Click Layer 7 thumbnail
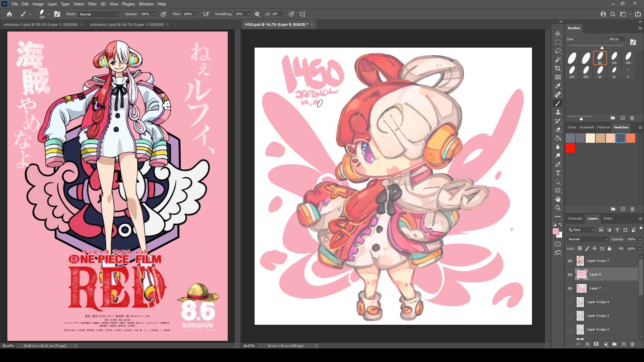This screenshot has width=644, height=362. [x=581, y=288]
